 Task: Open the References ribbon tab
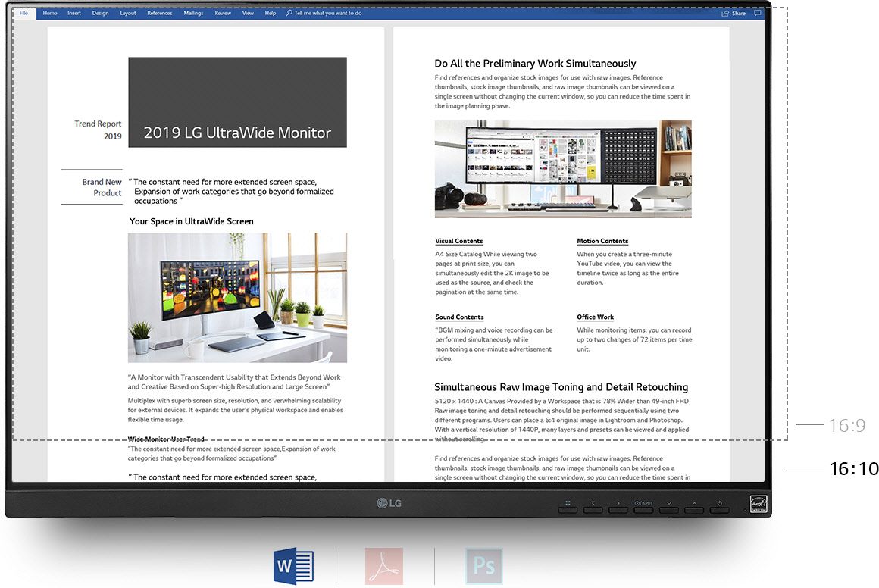tap(160, 13)
